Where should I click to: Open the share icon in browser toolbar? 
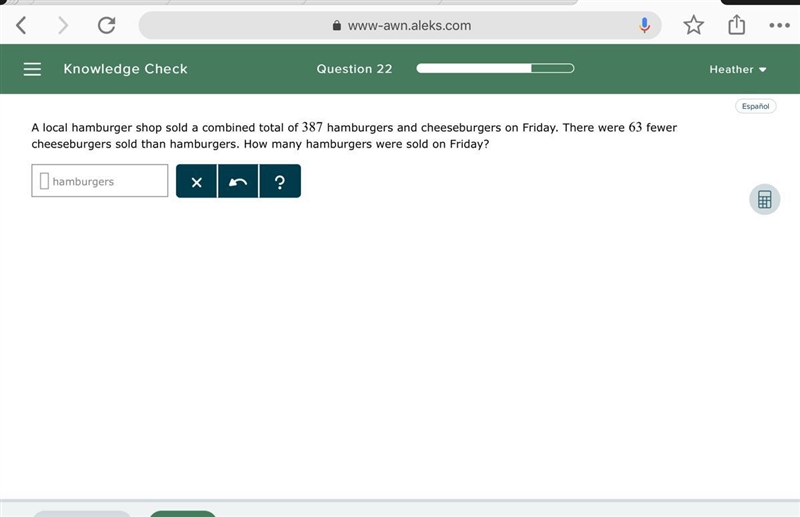(x=736, y=24)
